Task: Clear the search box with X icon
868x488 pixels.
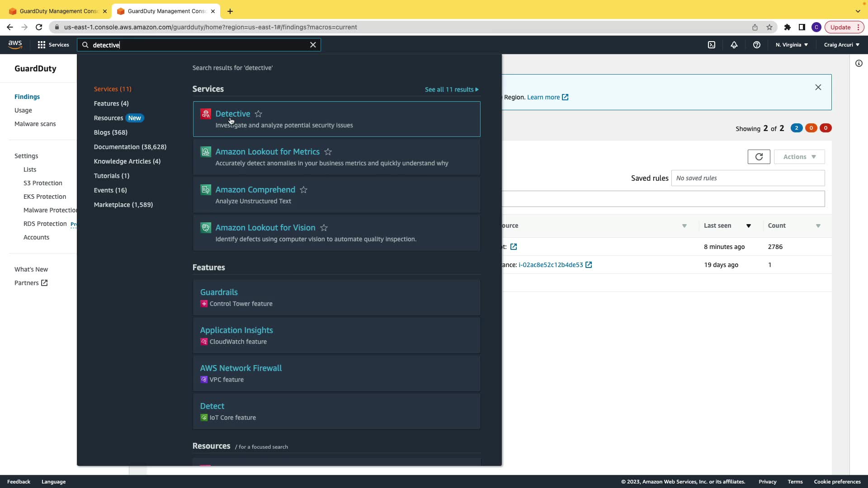Action: click(x=313, y=45)
